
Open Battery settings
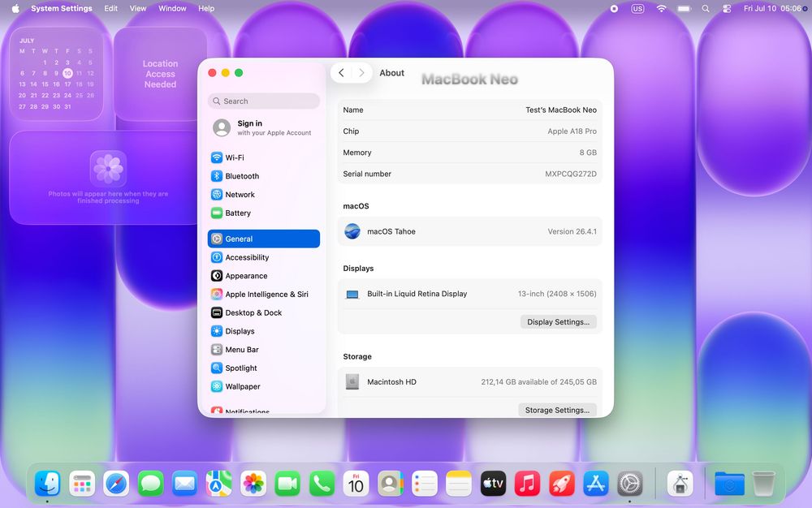coord(264,213)
